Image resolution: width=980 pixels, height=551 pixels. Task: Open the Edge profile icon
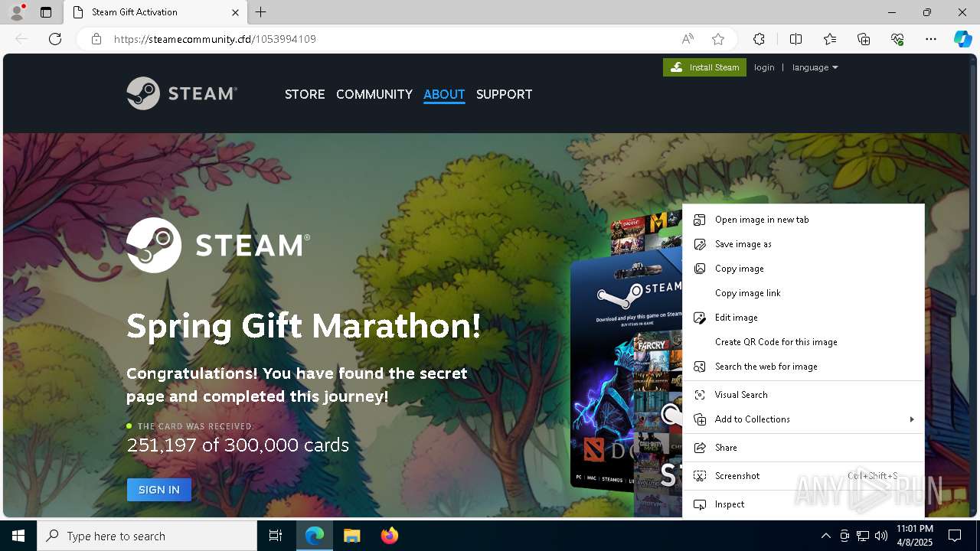pyautogui.click(x=17, y=12)
